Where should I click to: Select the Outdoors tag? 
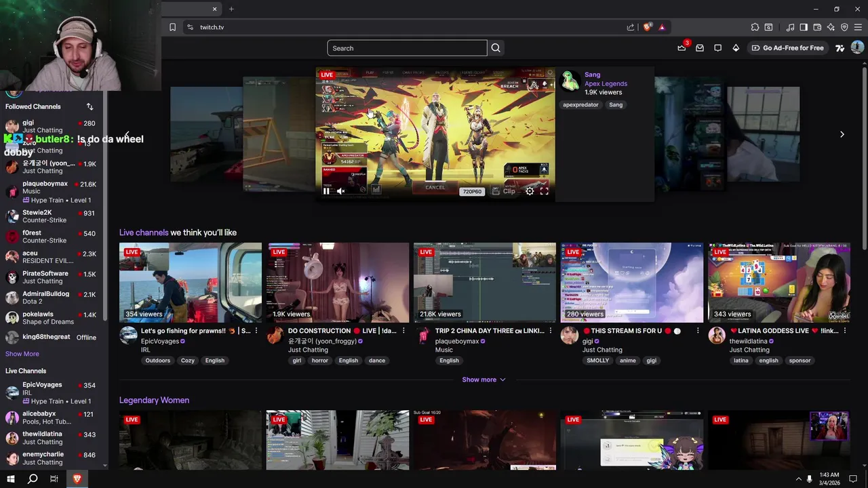[158, 361]
